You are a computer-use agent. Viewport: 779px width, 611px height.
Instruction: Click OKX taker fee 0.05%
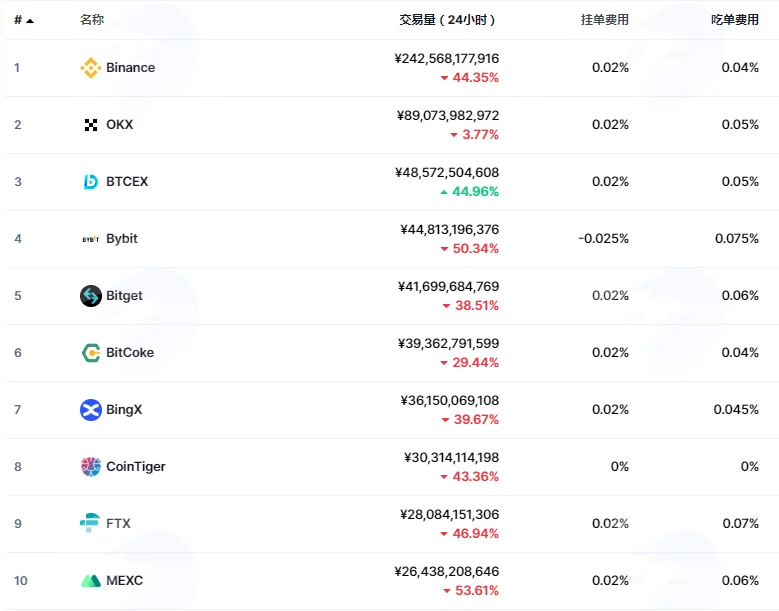pyautogui.click(x=740, y=125)
